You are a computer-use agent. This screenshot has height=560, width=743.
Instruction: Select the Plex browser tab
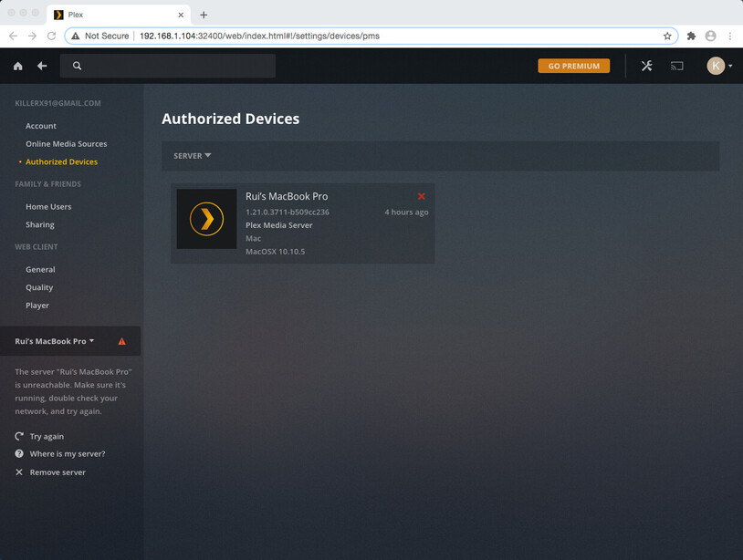(x=119, y=15)
